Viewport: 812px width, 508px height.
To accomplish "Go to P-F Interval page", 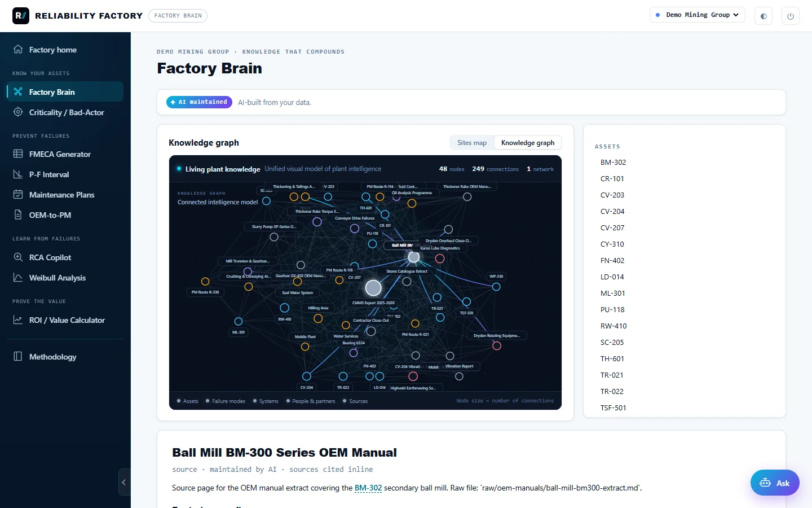I will pos(65,174).
